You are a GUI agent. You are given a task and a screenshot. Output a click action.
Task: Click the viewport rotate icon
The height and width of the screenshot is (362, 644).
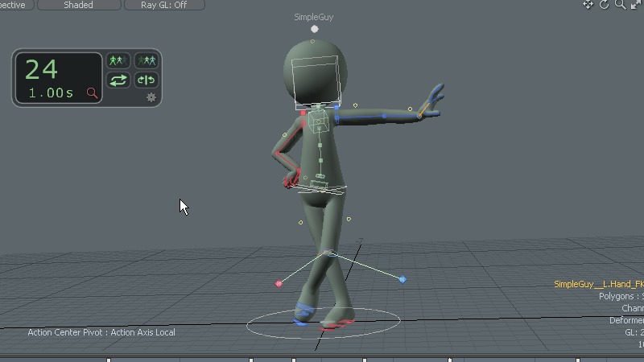coord(605,5)
